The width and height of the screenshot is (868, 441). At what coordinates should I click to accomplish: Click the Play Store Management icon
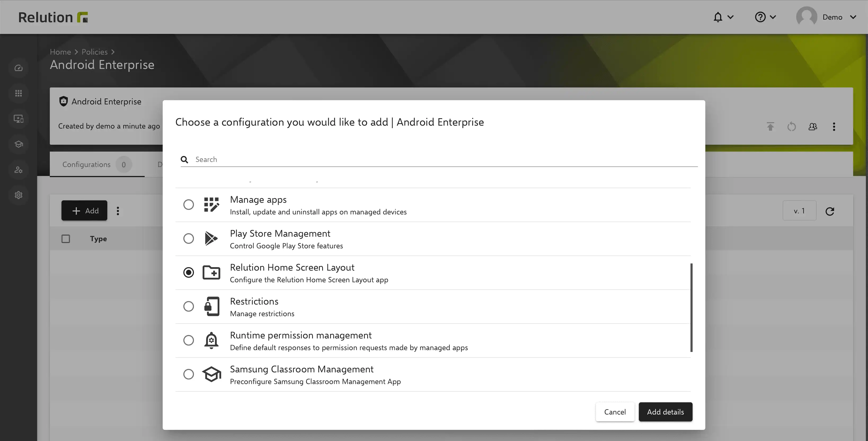tap(211, 239)
